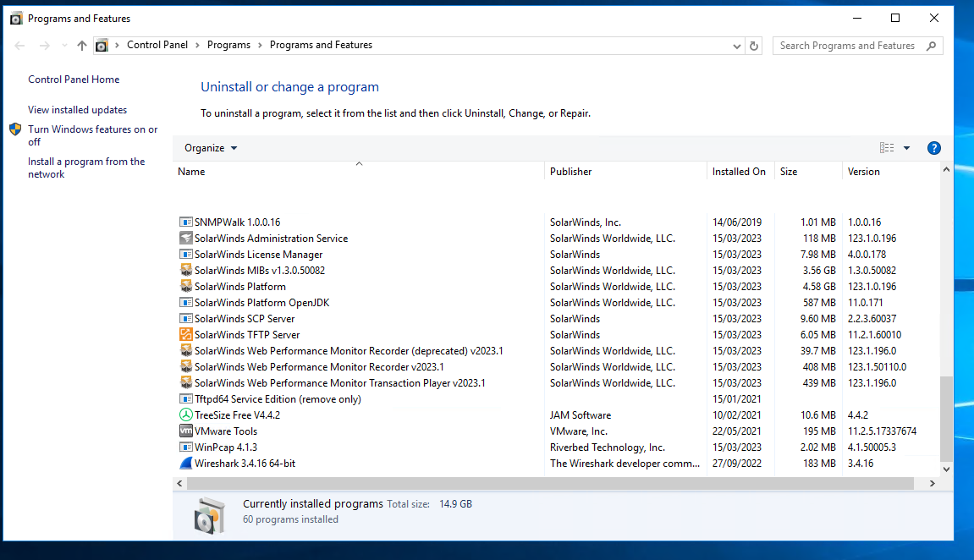This screenshot has width=974, height=560.
Task: Click the WinPcap 4.1.3 icon
Action: [185, 447]
